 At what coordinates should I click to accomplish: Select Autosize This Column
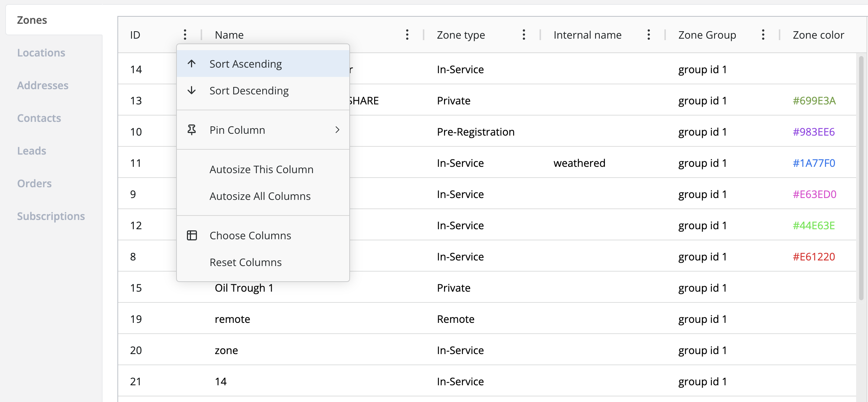click(261, 169)
